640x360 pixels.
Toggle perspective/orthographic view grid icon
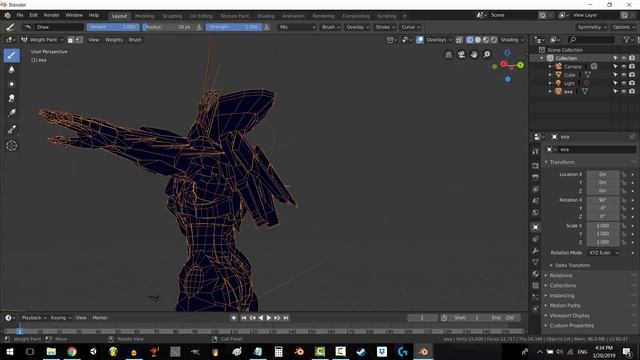(449, 55)
